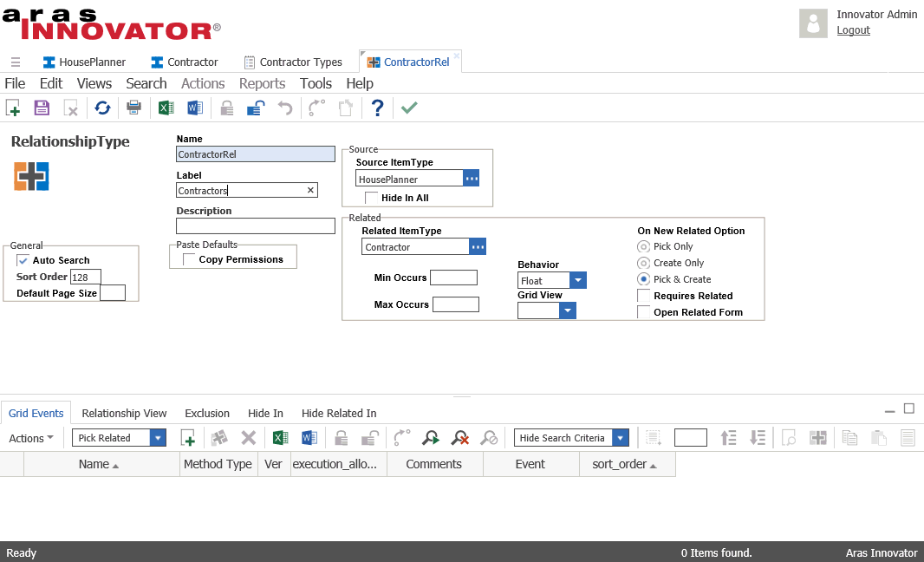
Task: Enable Copy Permissions checkbox
Action: 189,259
